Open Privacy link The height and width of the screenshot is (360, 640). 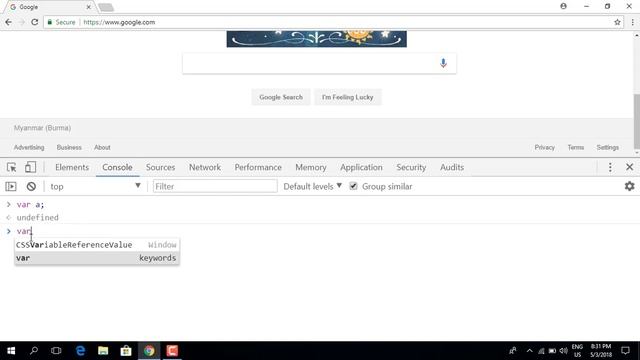(x=544, y=147)
